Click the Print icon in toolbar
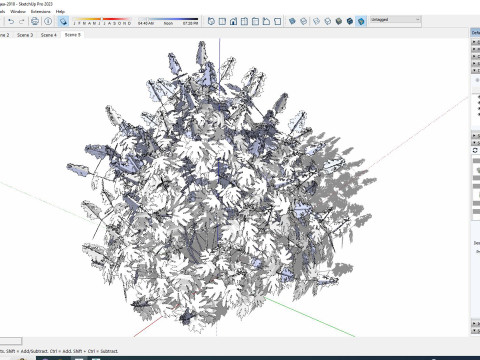 click(35, 21)
